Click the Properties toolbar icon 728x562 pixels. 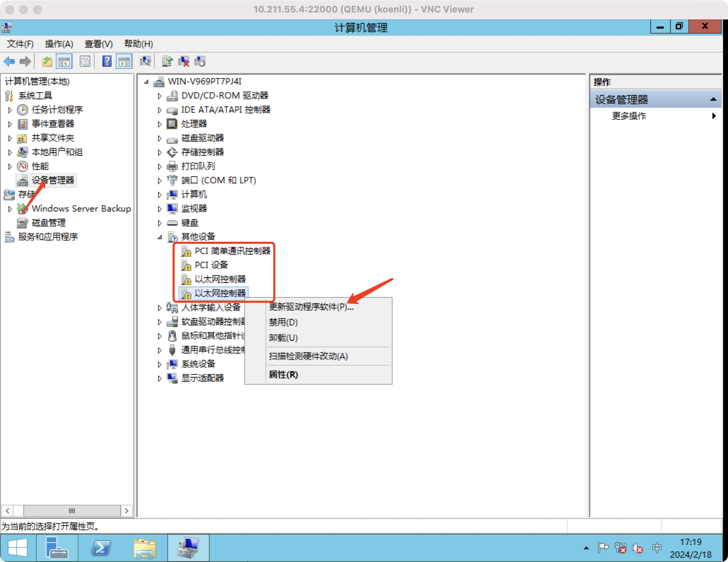(x=85, y=61)
